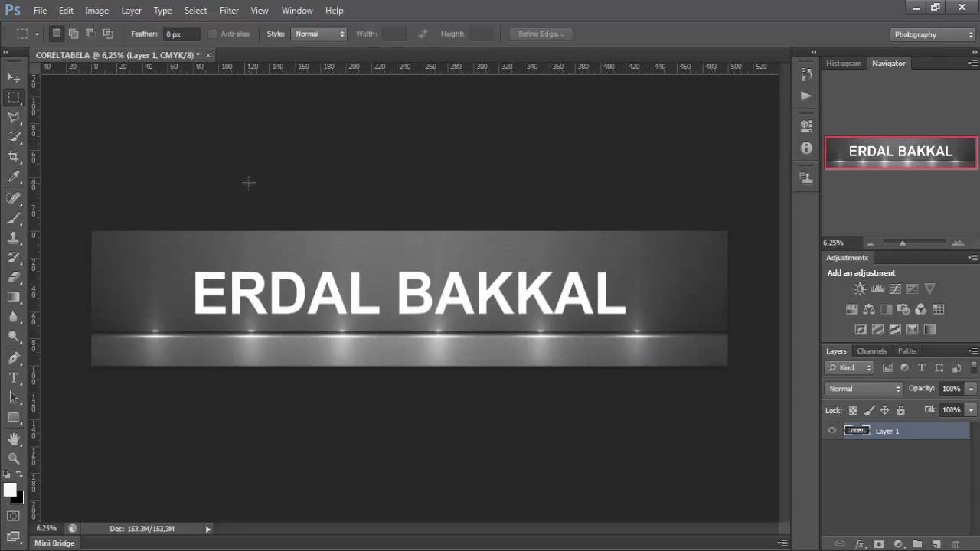Select the Dodge tool

tap(14, 337)
